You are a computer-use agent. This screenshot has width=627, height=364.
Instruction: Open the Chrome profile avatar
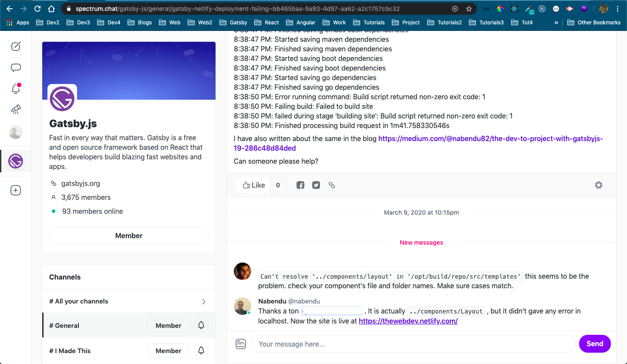(603, 9)
